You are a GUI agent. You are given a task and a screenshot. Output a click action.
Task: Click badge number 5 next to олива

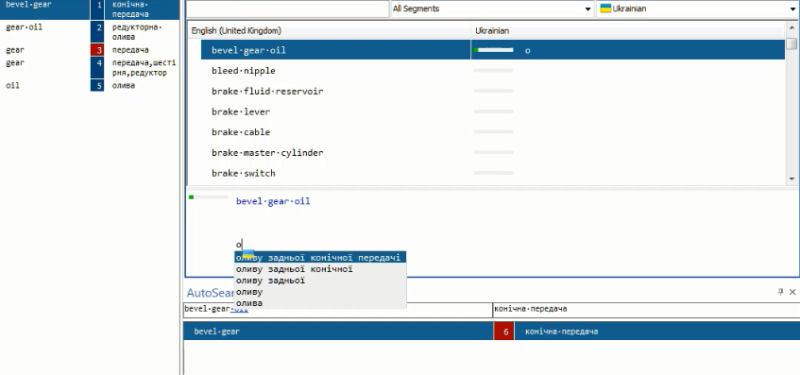(x=97, y=85)
